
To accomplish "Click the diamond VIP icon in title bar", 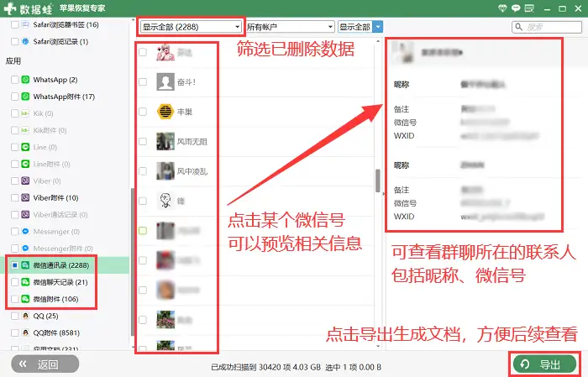I will 502,8.
